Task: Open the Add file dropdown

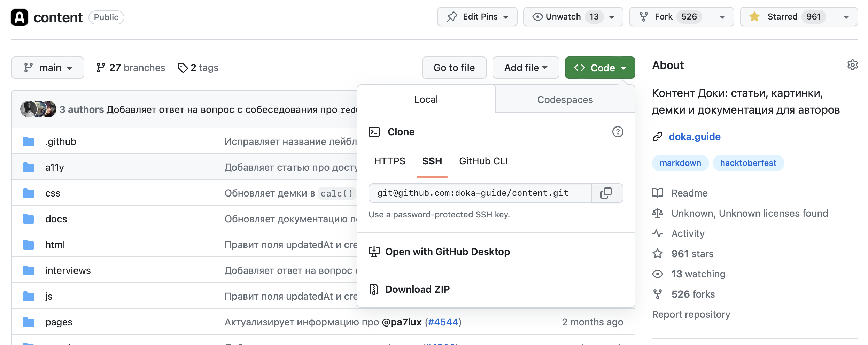Action: (x=526, y=68)
